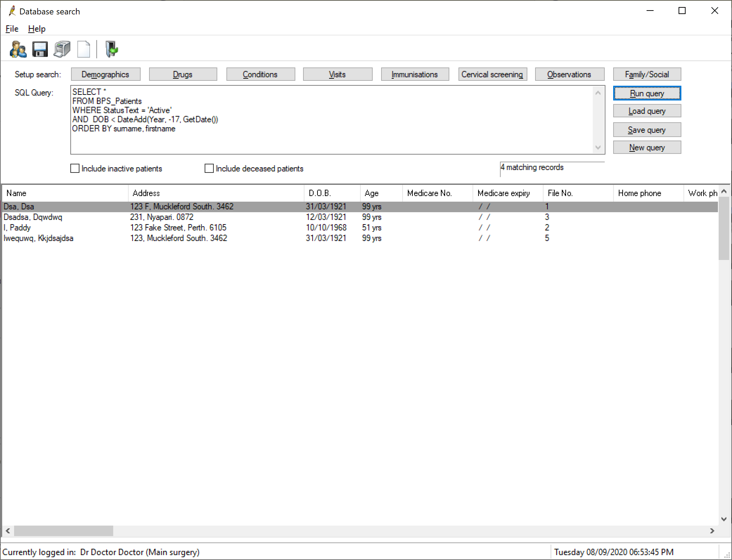732x560 pixels.
Task: Select the patient row I, Paddy
Action: 360,228
